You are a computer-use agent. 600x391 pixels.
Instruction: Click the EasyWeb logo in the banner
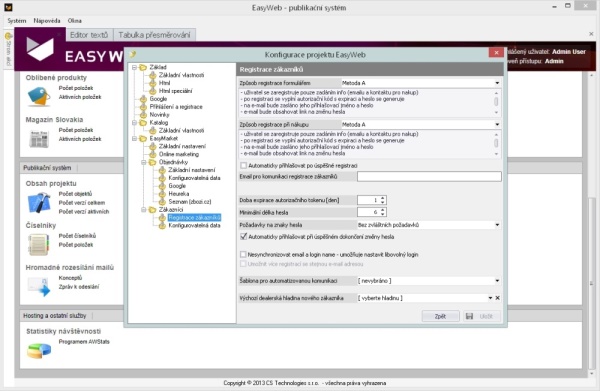(x=40, y=49)
